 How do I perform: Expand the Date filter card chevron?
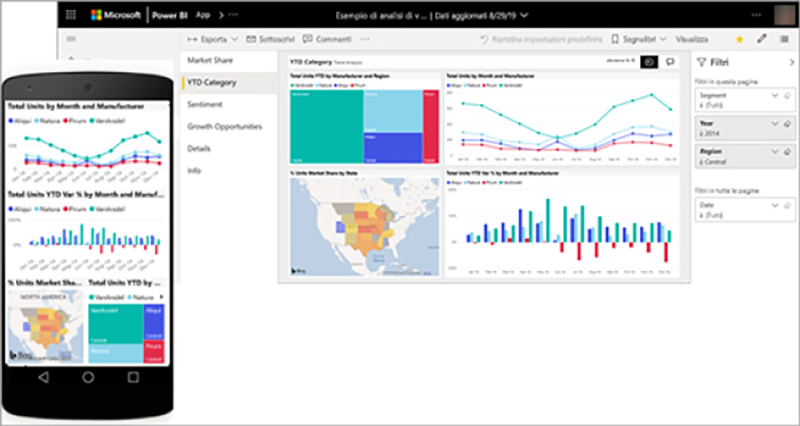pos(772,204)
